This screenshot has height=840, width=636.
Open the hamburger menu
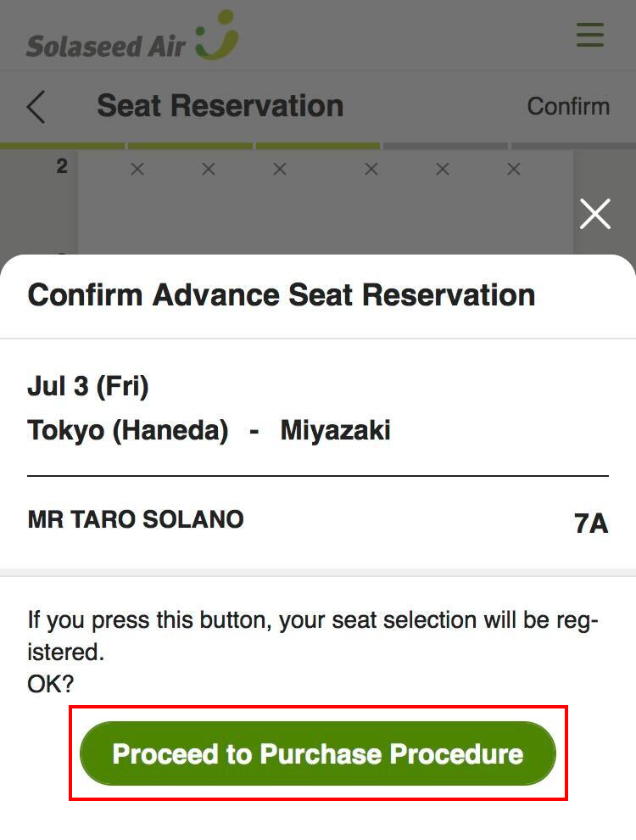coord(589,34)
